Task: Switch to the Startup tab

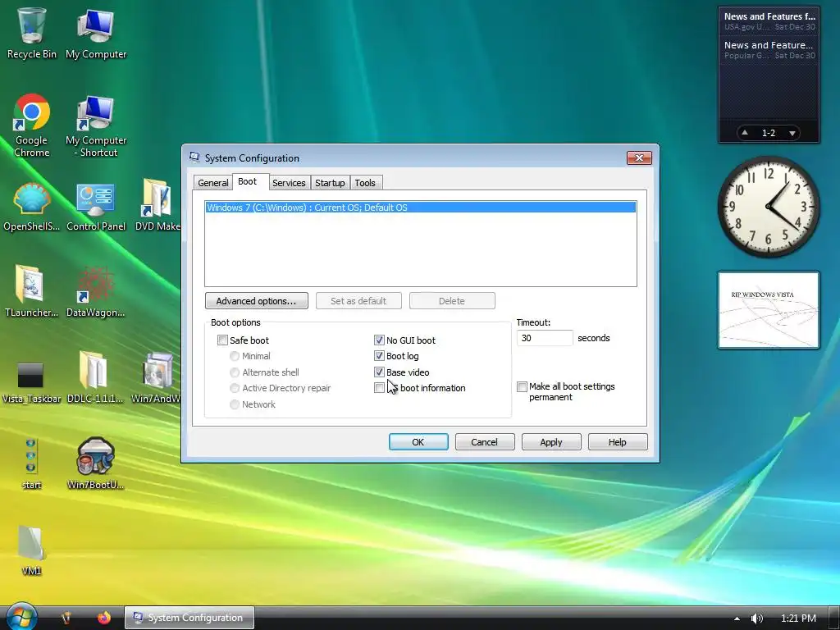Action: pyautogui.click(x=330, y=183)
